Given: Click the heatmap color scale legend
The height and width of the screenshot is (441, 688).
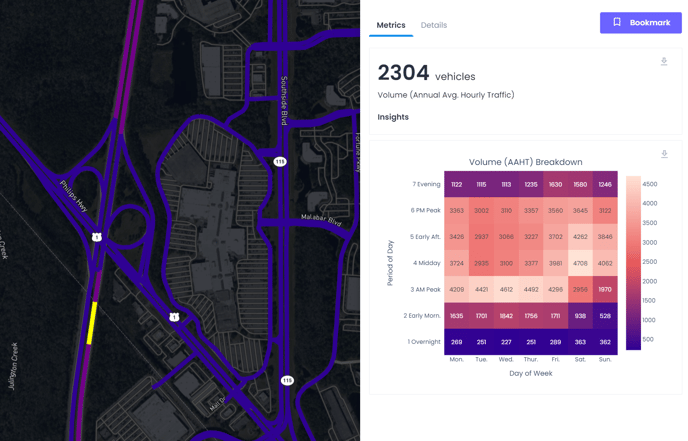Looking at the screenshot, I should (x=633, y=263).
